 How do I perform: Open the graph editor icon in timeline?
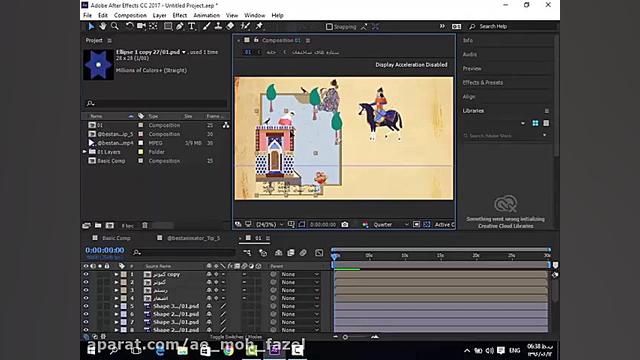click(319, 253)
